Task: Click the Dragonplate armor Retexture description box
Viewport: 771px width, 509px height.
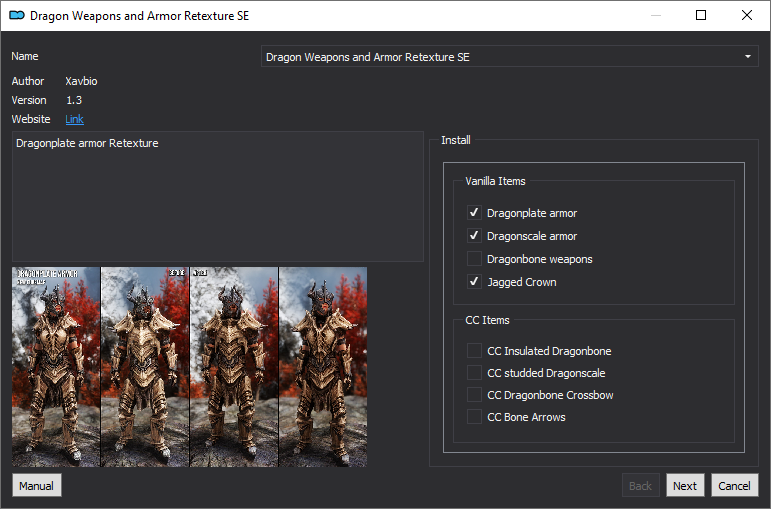Action: pos(218,196)
